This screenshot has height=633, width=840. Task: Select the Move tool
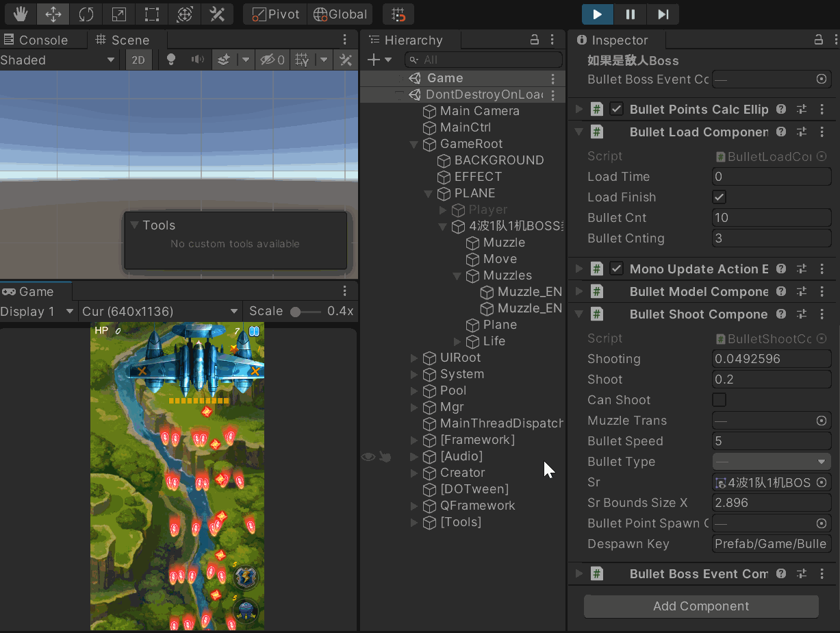point(53,14)
